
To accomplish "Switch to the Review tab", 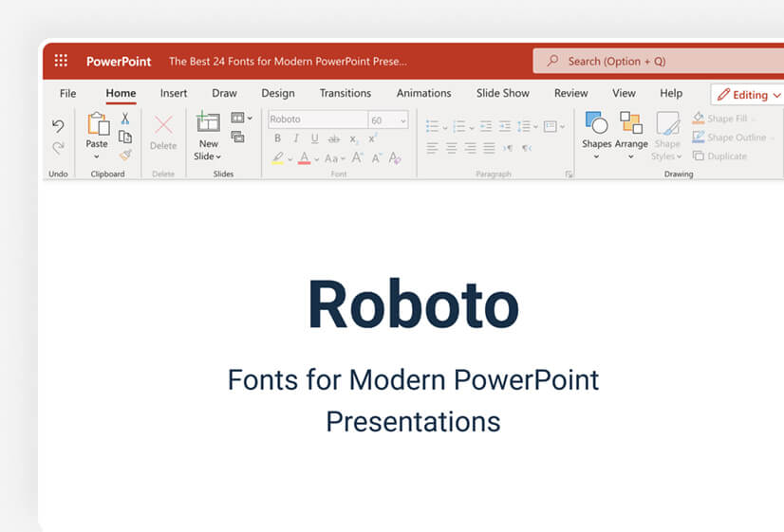I will pyautogui.click(x=571, y=94).
